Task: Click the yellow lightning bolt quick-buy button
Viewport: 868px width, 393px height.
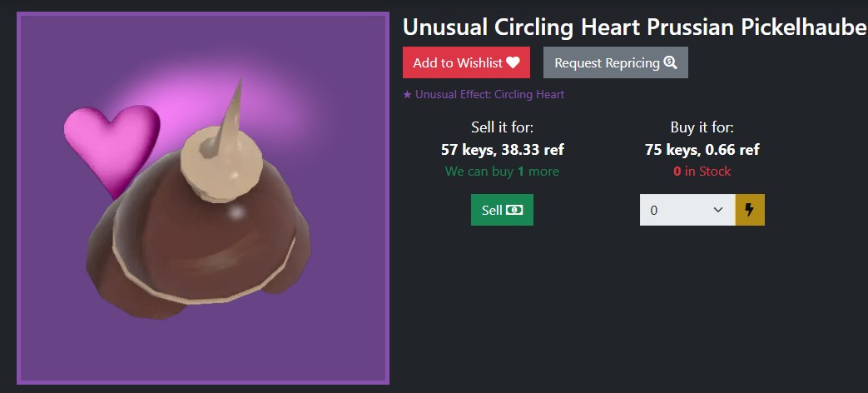Action: pyautogui.click(x=750, y=210)
